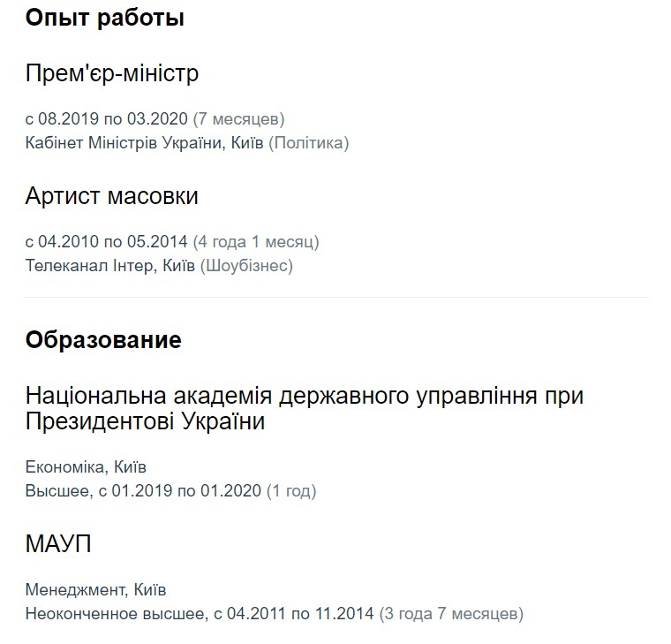
Task: Select the "МАУП" institution title
Action: point(58,544)
